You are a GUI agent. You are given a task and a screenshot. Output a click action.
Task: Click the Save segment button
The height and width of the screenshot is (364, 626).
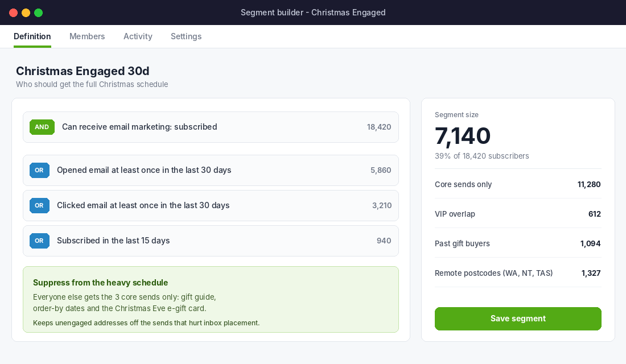pos(518,318)
